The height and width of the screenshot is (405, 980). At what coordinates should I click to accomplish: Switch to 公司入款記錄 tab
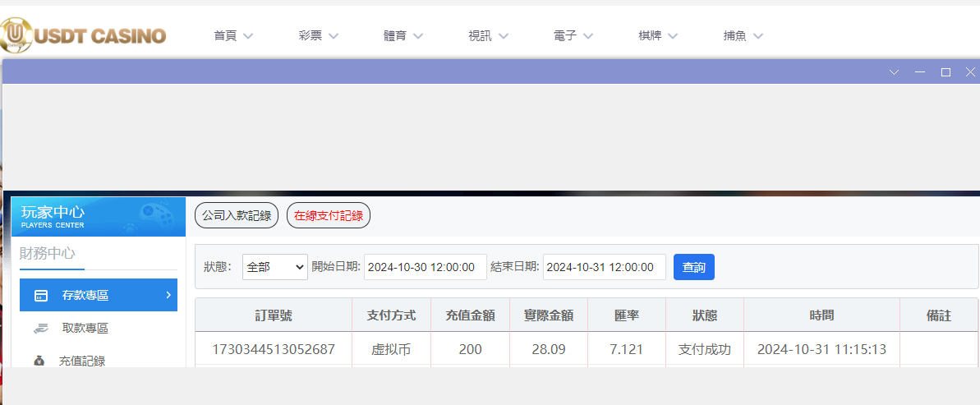(237, 215)
